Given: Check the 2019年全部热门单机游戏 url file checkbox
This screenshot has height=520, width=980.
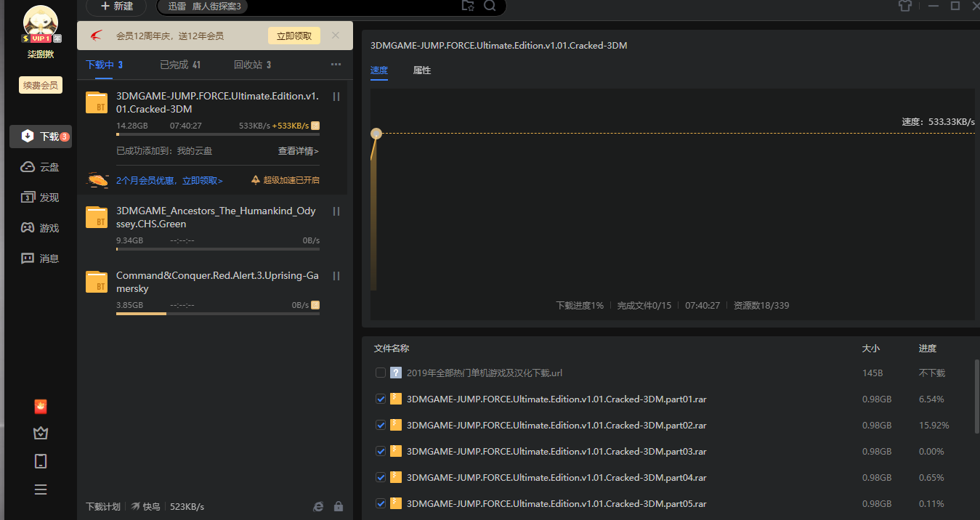Looking at the screenshot, I should click(x=381, y=373).
